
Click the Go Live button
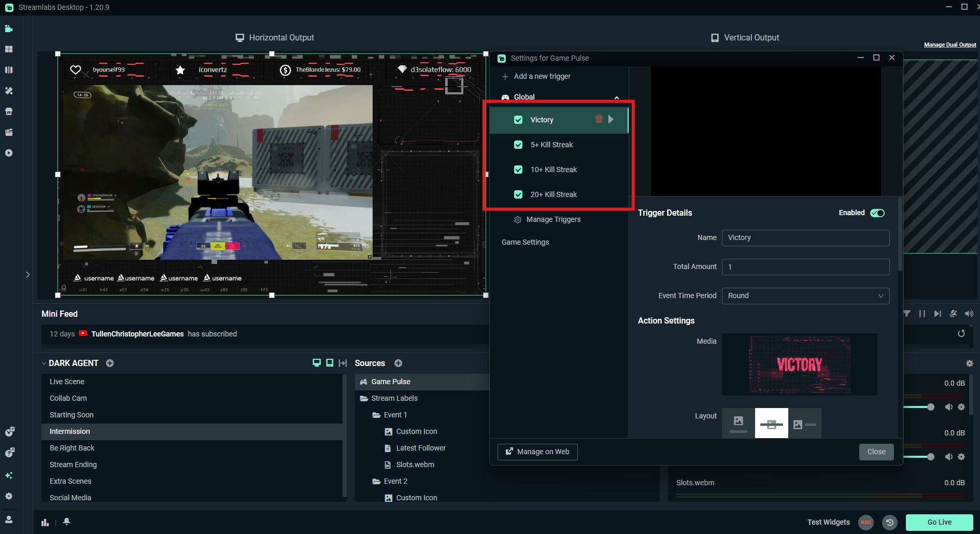939,522
